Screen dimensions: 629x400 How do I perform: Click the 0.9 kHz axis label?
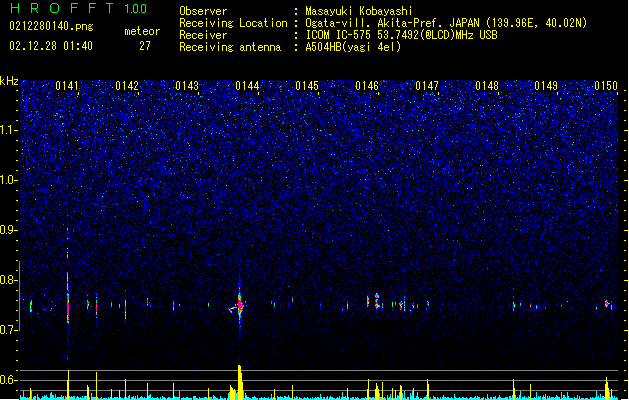[9, 230]
